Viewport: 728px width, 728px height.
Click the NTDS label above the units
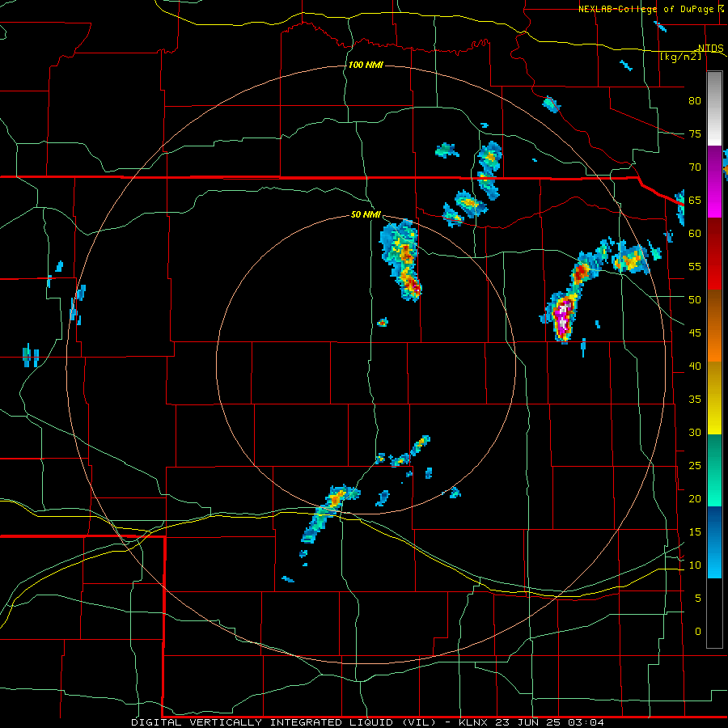tap(711, 48)
